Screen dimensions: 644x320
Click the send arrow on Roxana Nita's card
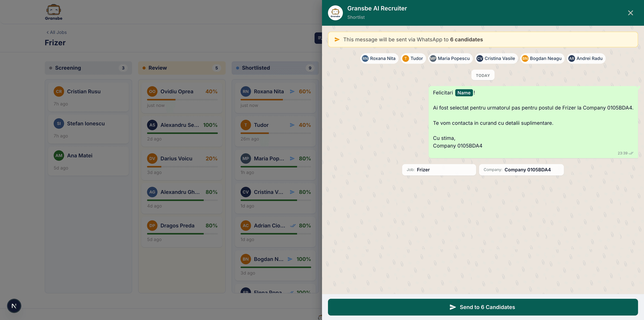click(x=293, y=91)
